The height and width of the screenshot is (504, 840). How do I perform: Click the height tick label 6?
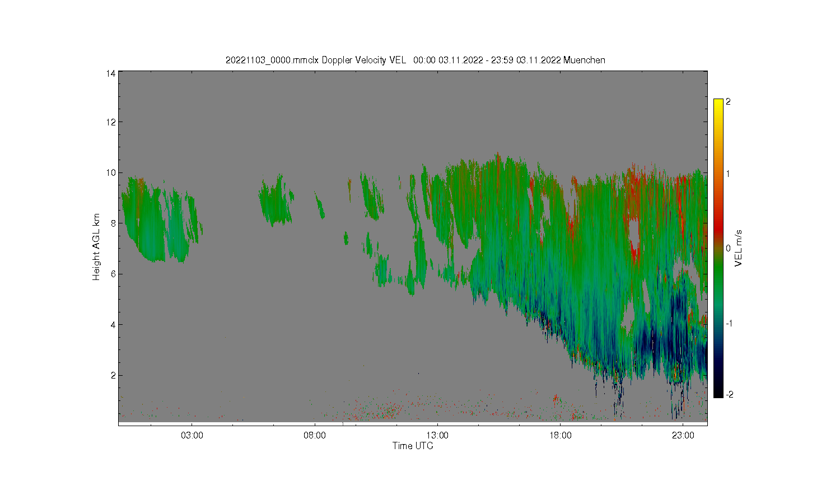tap(114, 274)
